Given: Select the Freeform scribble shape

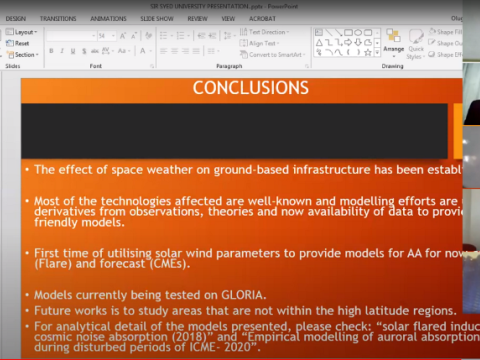Looking at the screenshot, I should pos(319,52).
